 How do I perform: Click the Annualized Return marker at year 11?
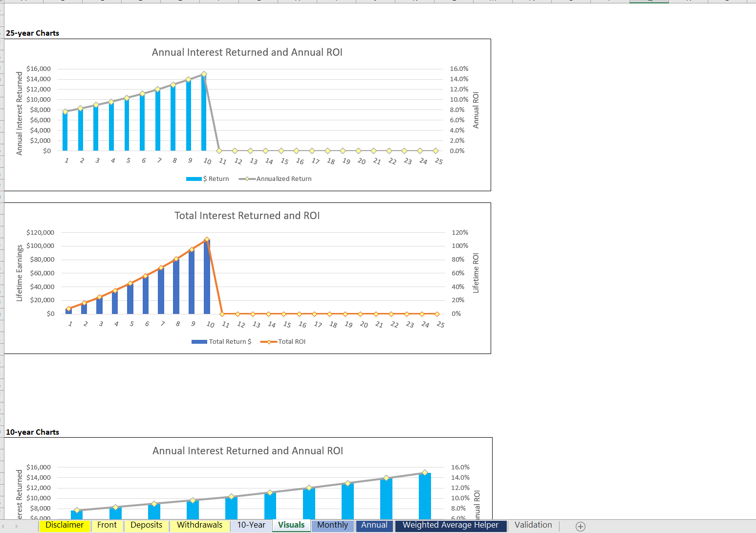219,151
